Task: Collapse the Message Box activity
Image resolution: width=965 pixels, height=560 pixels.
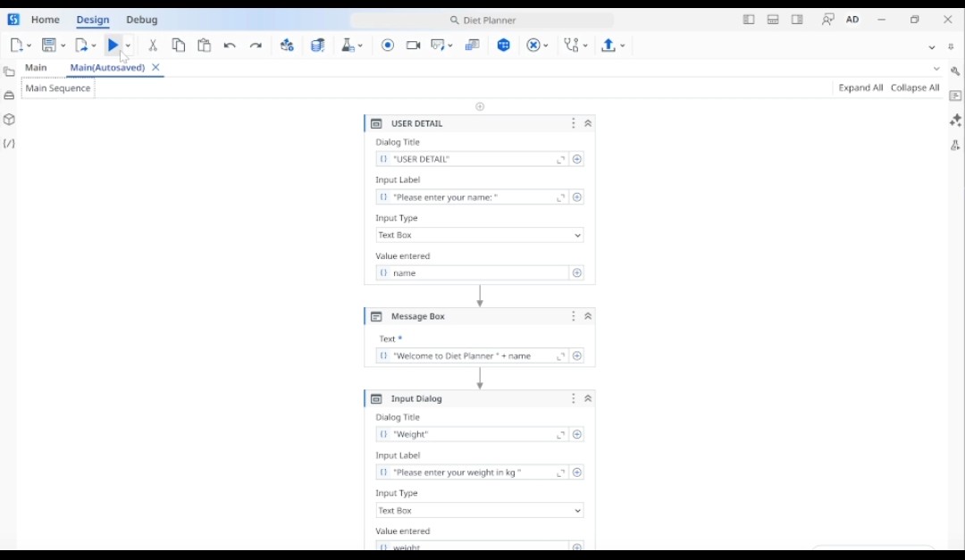Action: (588, 316)
